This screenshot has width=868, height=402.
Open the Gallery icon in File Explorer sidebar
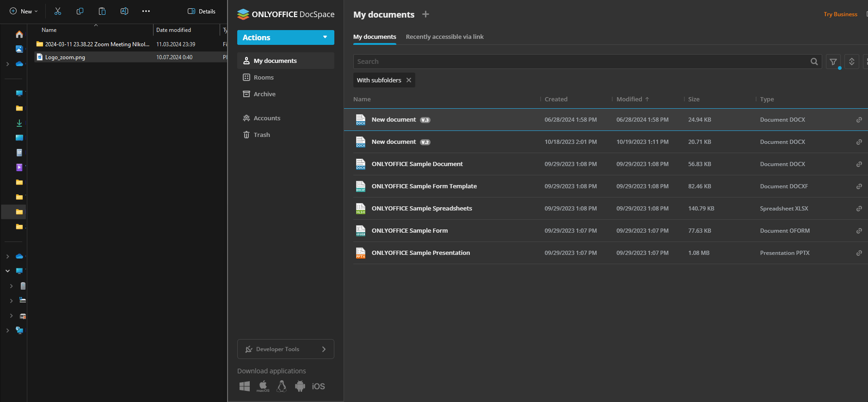19,49
